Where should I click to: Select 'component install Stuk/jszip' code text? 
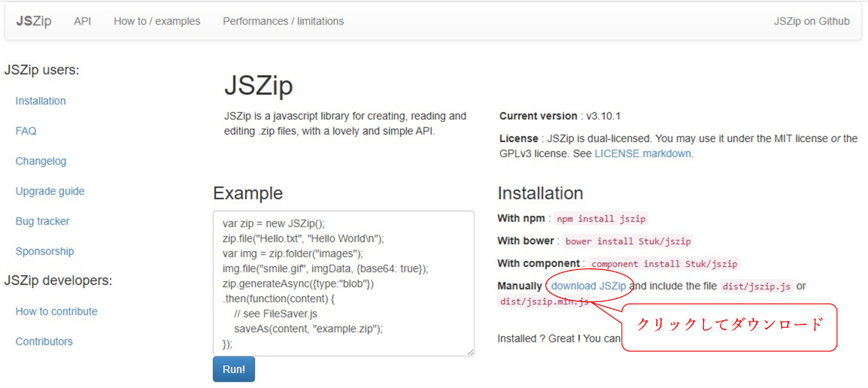[664, 264]
